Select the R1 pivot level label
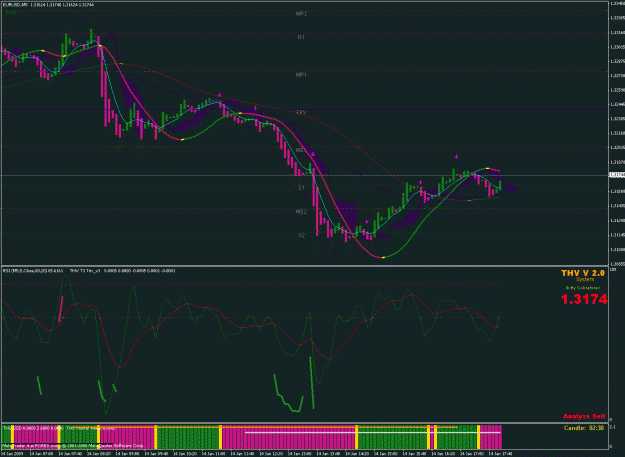625x457 pixels. point(301,37)
